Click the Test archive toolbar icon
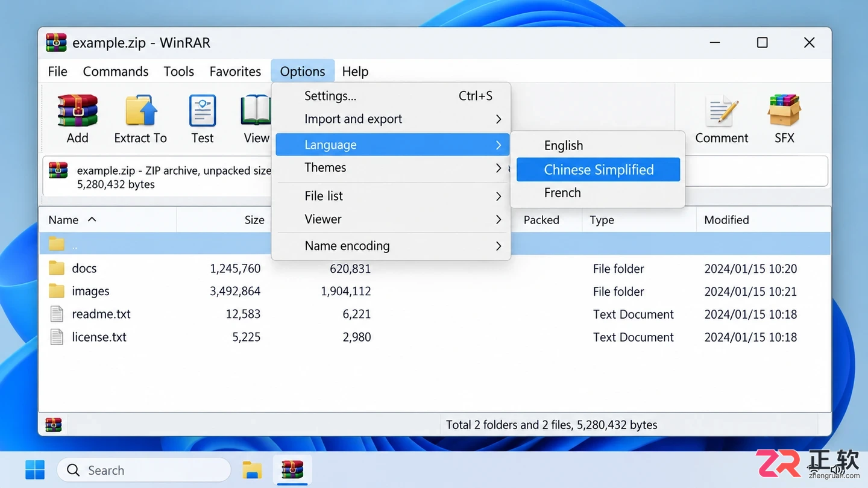 point(203,110)
